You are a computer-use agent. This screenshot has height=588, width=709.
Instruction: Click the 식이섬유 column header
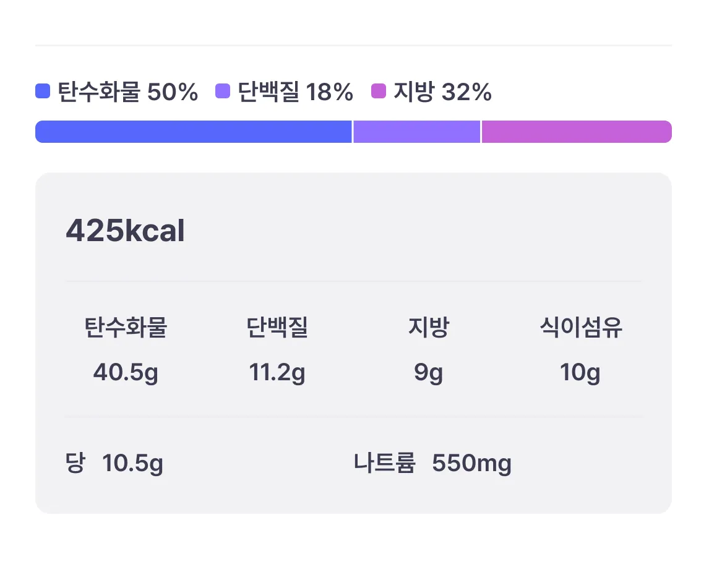click(580, 328)
